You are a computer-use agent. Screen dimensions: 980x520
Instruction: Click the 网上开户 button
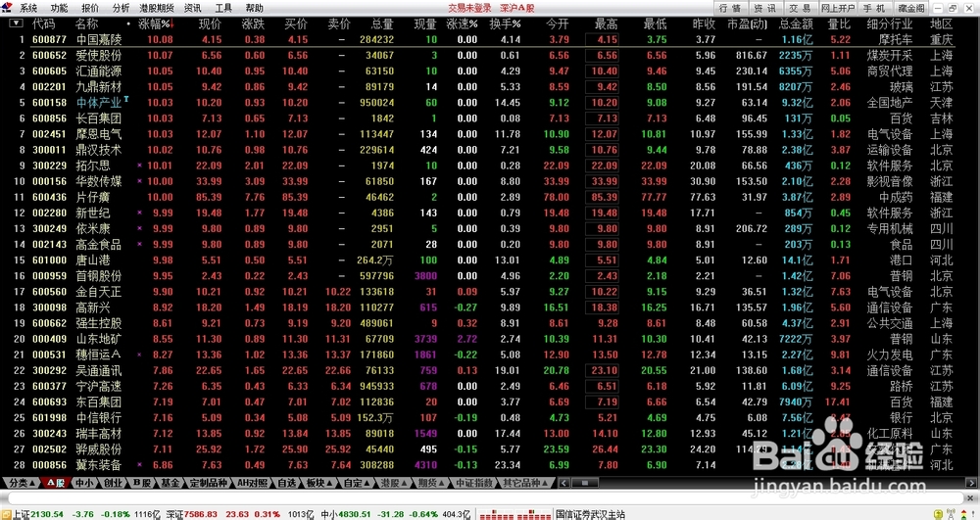tap(838, 8)
